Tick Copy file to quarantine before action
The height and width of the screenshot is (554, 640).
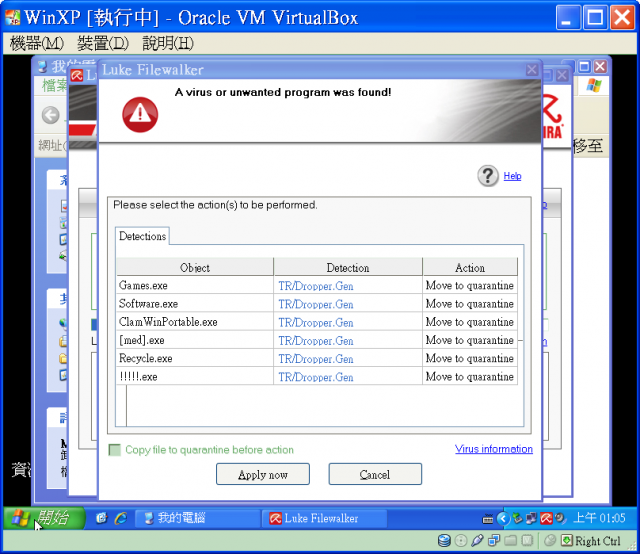[x=115, y=450]
